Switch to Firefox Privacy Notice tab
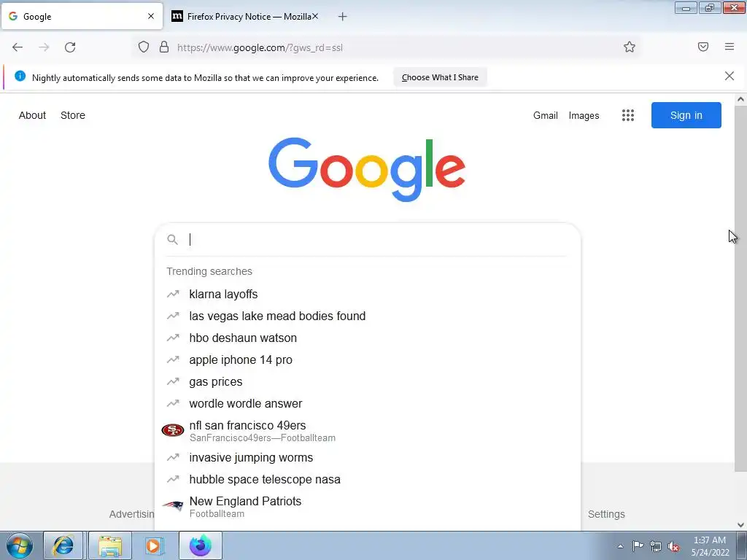The width and height of the screenshot is (747, 560). [244, 17]
